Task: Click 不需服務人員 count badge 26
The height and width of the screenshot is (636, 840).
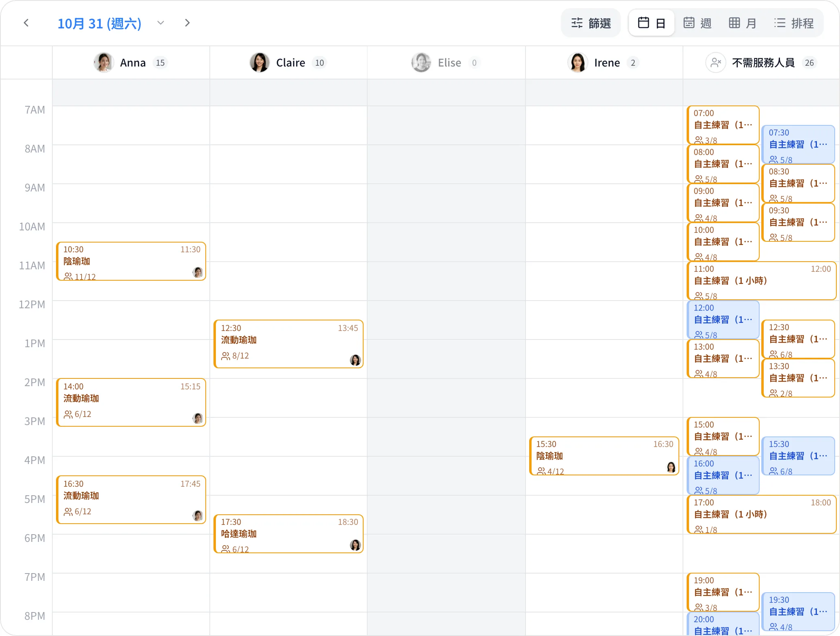Action: [809, 63]
